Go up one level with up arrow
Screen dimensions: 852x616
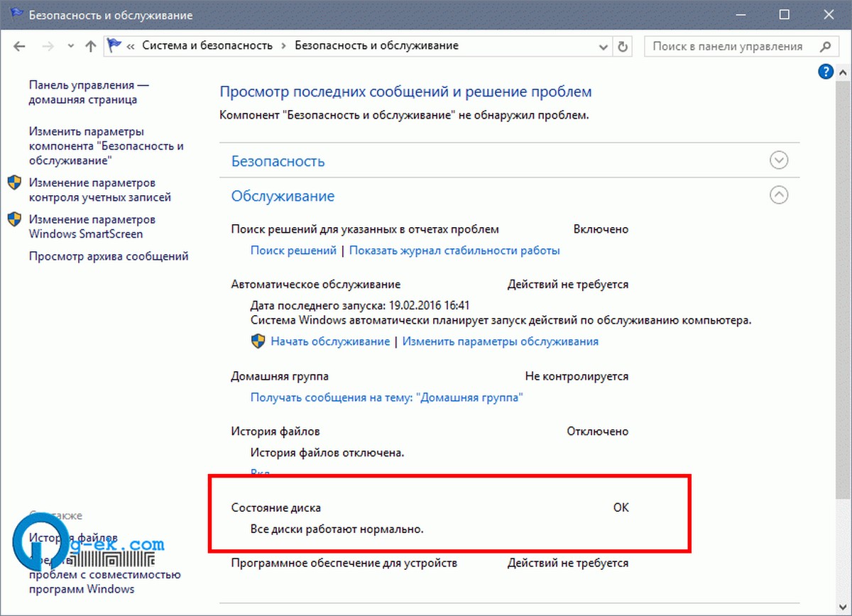pos(90,46)
